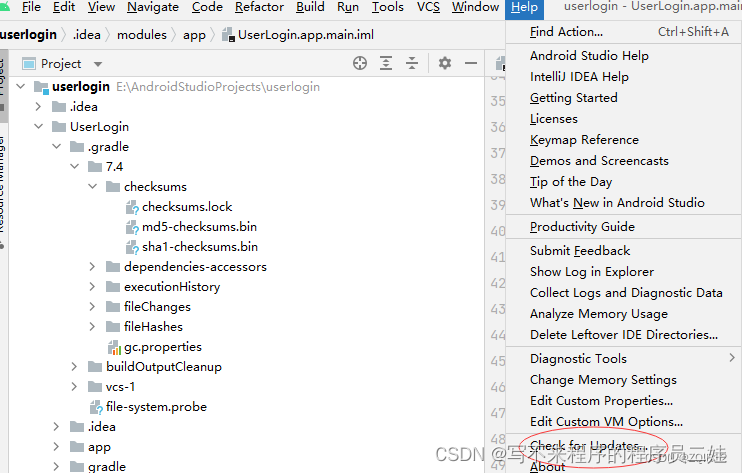Open the Tools menu
The image size is (742, 473).
[388, 7]
